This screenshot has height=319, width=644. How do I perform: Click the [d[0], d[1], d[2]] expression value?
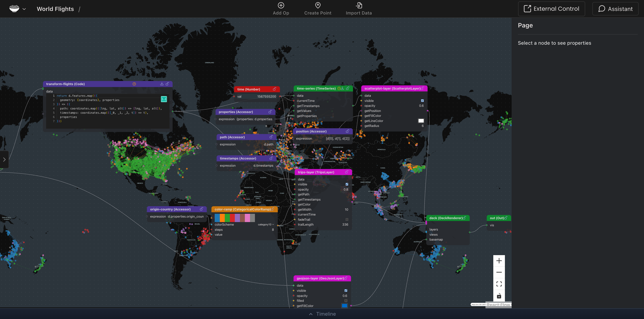[x=337, y=139]
